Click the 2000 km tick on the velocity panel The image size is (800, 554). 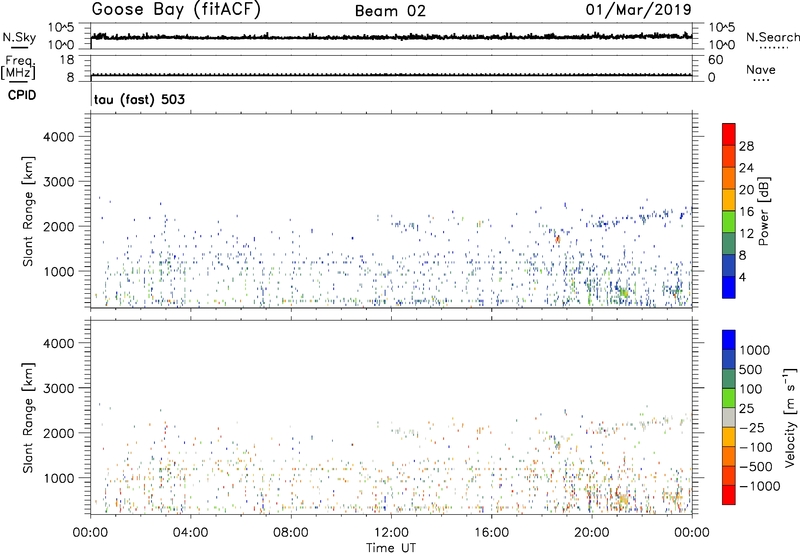click(x=58, y=433)
